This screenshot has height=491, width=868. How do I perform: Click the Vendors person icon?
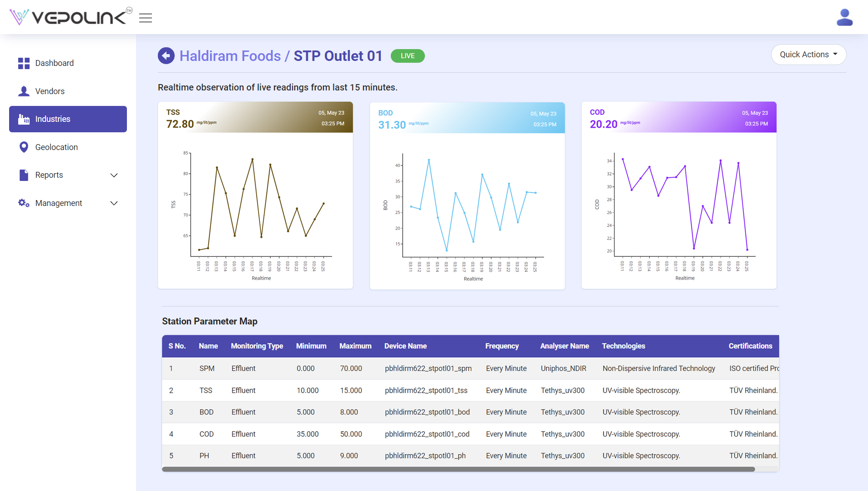coord(24,91)
